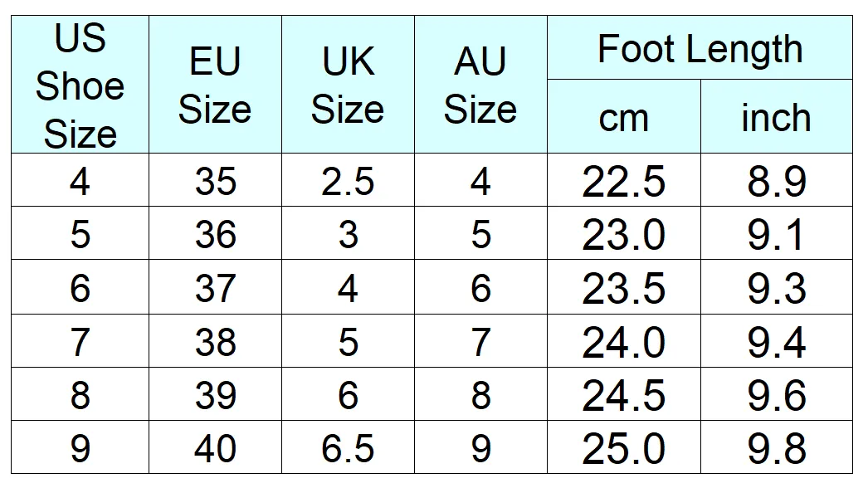Select the EU Size column header
This screenshot has width=868, height=488.
(x=215, y=84)
